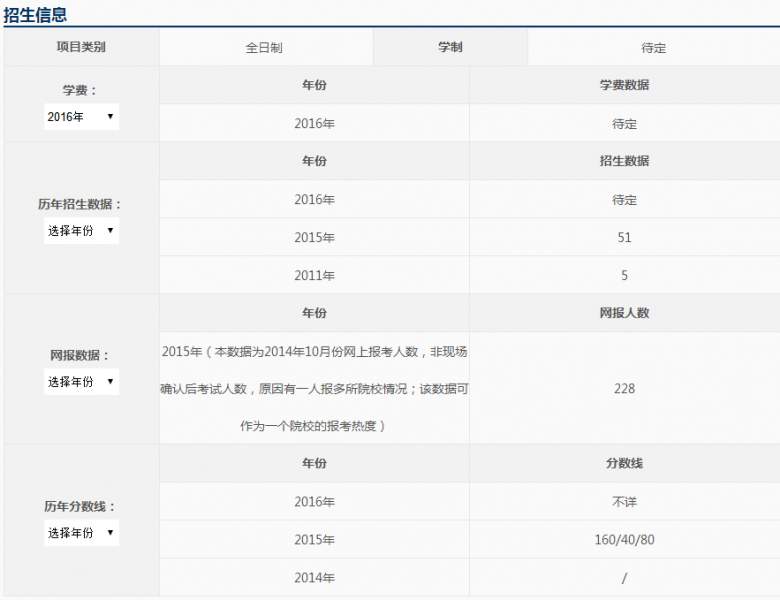Click the 分数线 column header
The image size is (780, 600).
pyautogui.click(x=624, y=463)
